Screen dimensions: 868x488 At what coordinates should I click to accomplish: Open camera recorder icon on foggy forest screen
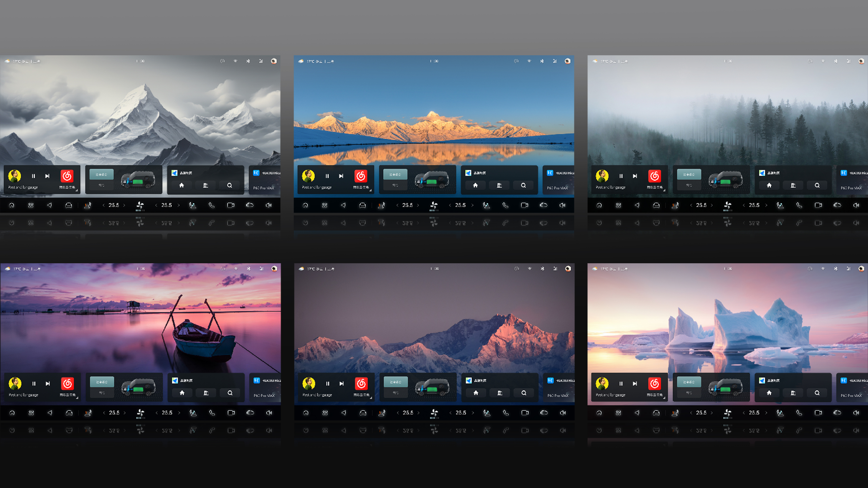818,205
